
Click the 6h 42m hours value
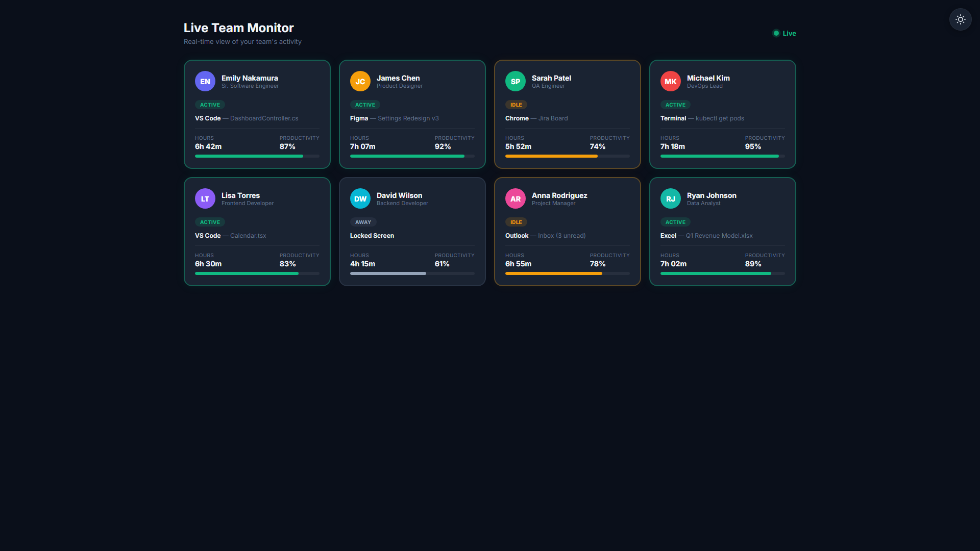(208, 146)
